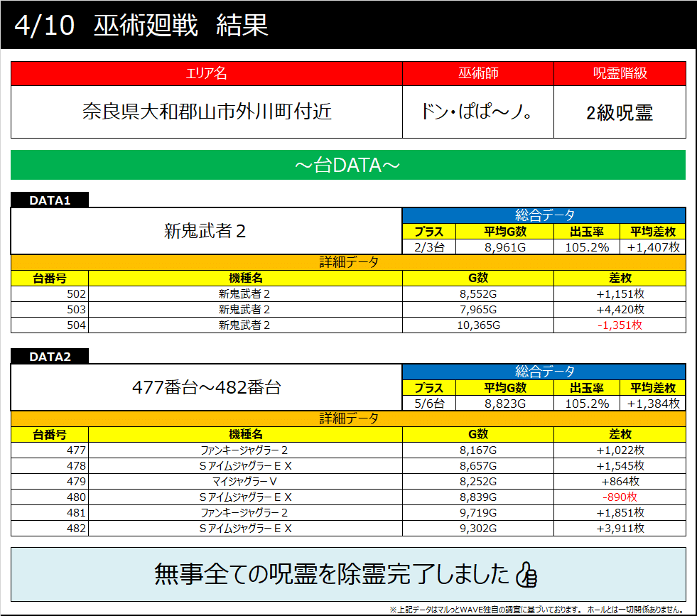Select machine number '477'
697x616 pixels.
click(76, 450)
